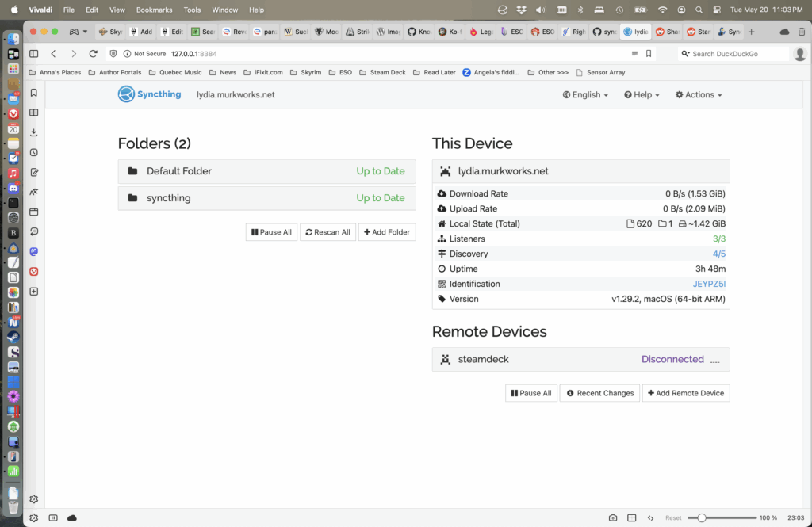Open the Downloads panel icon
The image size is (812, 527).
tap(34, 132)
